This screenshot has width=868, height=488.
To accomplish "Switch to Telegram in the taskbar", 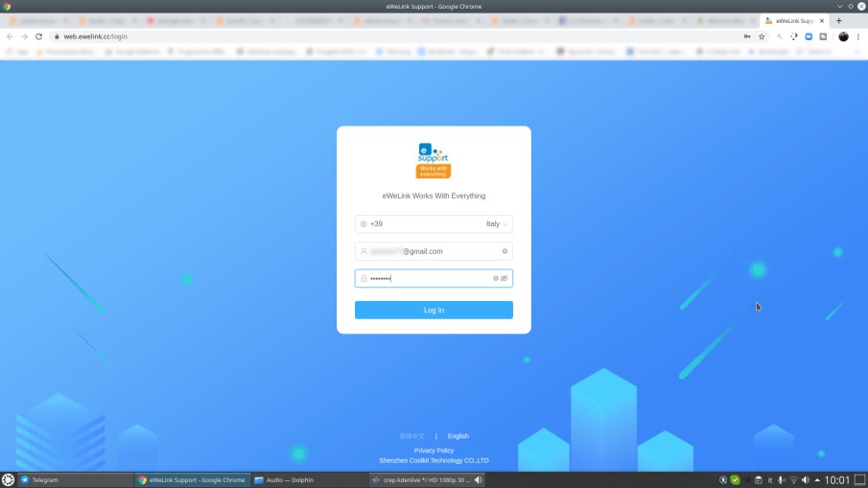I will click(x=75, y=479).
